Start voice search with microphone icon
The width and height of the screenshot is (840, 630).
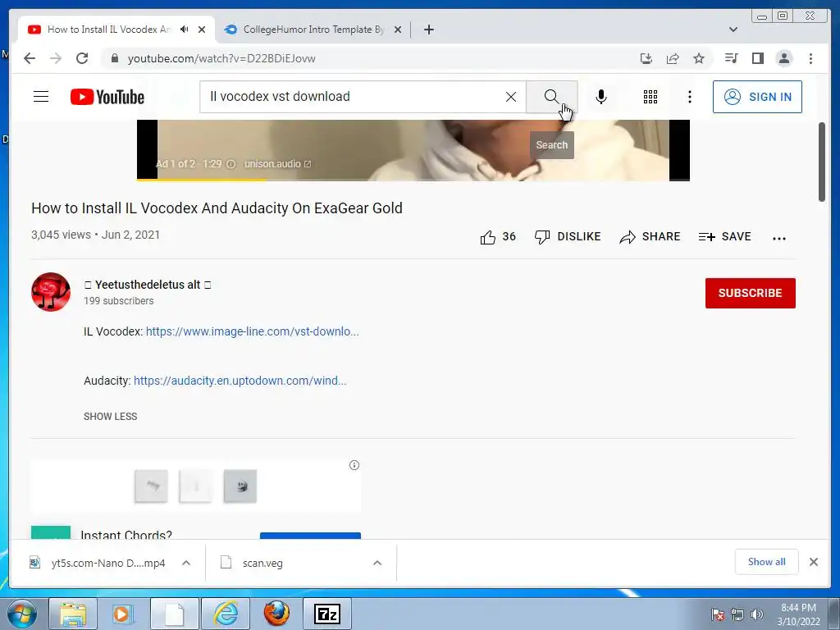click(x=601, y=97)
